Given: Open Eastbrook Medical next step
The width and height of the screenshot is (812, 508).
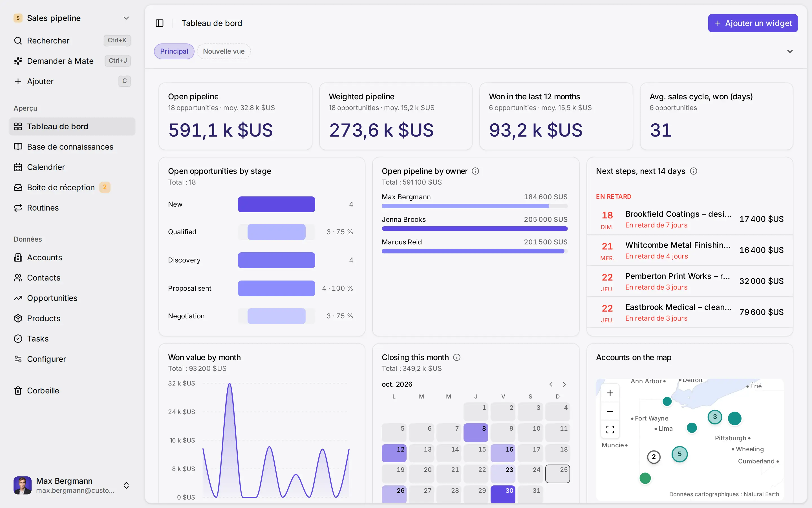Looking at the screenshot, I should pyautogui.click(x=690, y=312).
